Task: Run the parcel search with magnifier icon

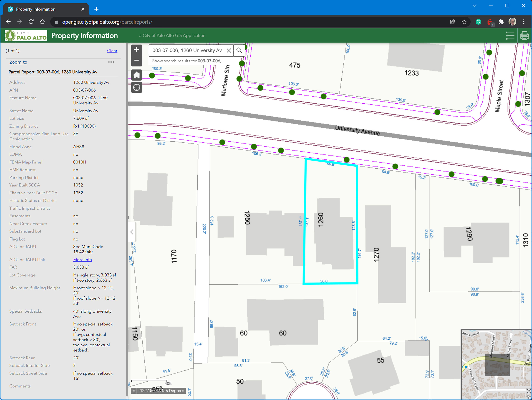Action: pos(239,51)
